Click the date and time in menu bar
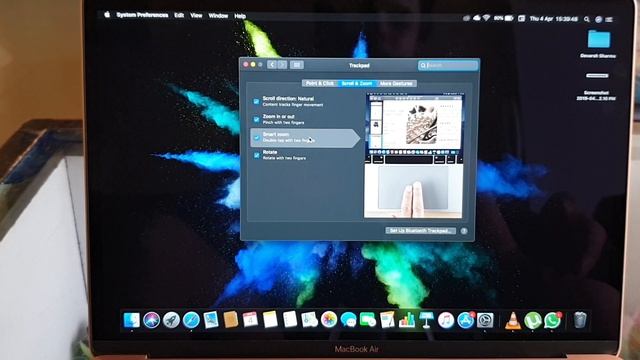640x360 pixels. [553, 19]
